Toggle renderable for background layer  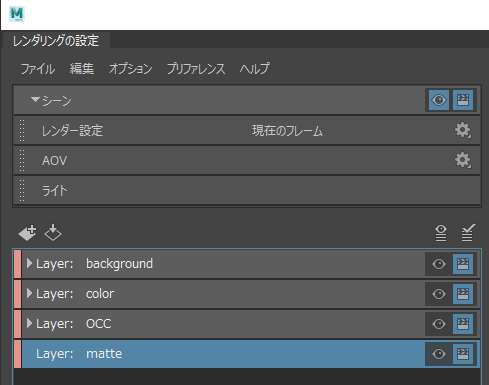point(463,264)
